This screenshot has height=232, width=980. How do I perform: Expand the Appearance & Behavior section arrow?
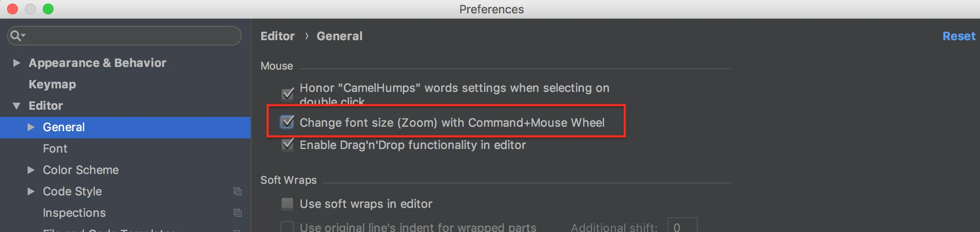(16, 63)
